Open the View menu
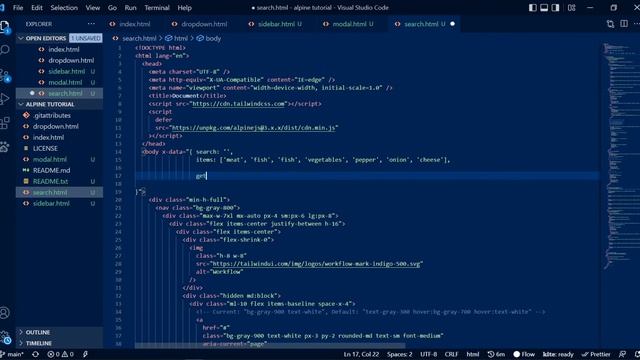 tap(93, 8)
